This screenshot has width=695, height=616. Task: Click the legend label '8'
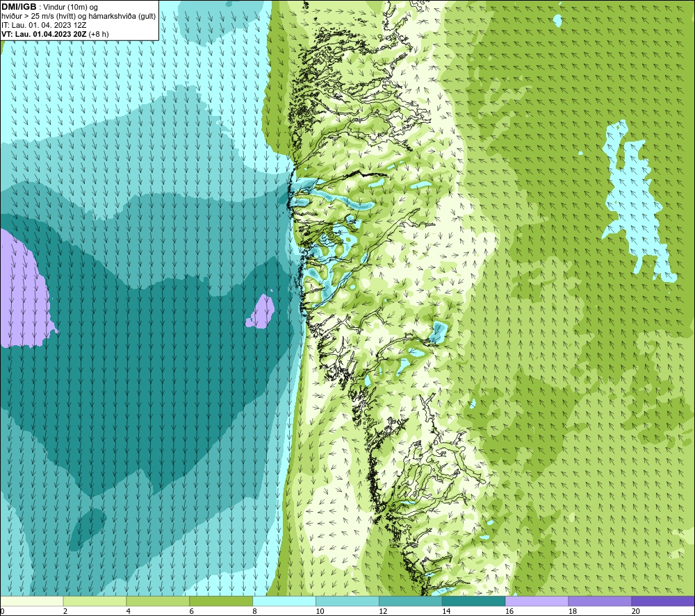tap(255, 611)
